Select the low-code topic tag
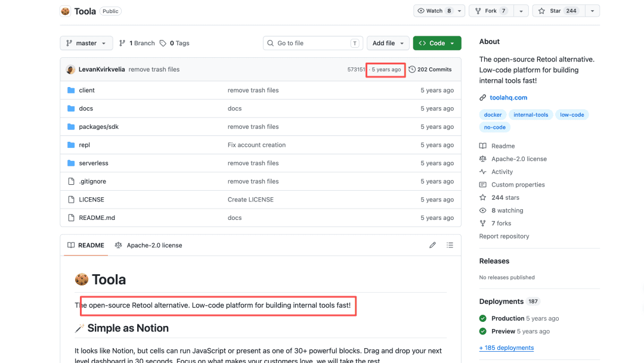644x363 pixels. tap(572, 114)
